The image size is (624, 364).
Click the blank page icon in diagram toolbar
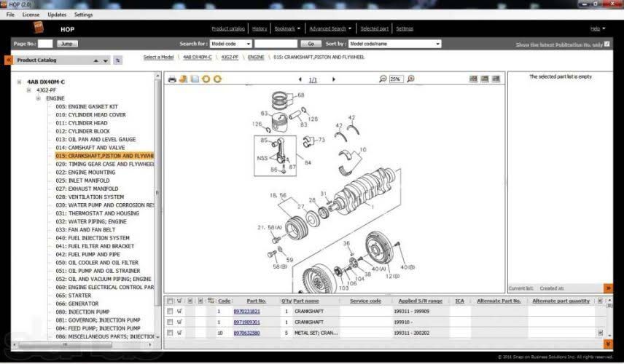coord(195,79)
